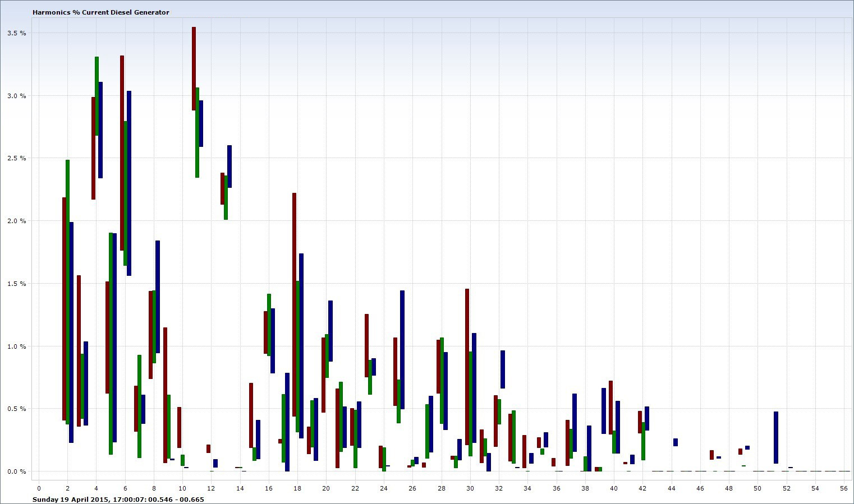This screenshot has height=504, width=854.
Task: Click x-axis label "32"
Action: [499, 489]
